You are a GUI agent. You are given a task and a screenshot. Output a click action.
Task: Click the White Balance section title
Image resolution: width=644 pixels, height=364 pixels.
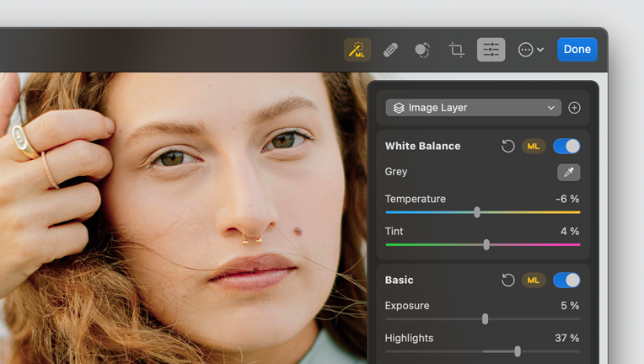tap(422, 146)
